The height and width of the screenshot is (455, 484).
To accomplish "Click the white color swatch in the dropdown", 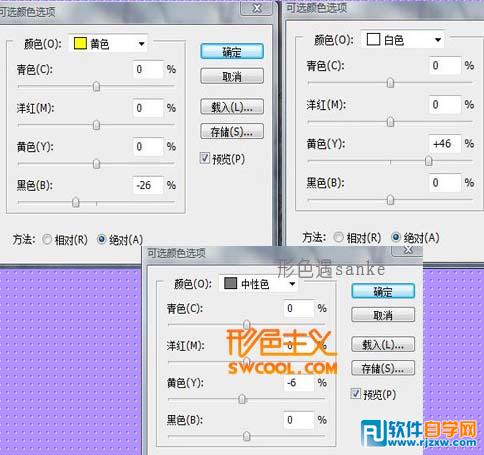I will pyautogui.click(x=373, y=39).
